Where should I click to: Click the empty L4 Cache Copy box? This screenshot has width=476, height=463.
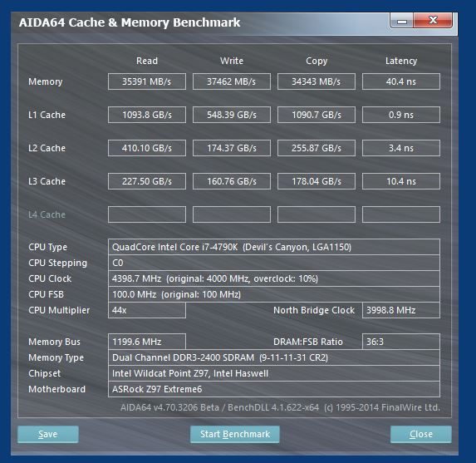coord(317,214)
